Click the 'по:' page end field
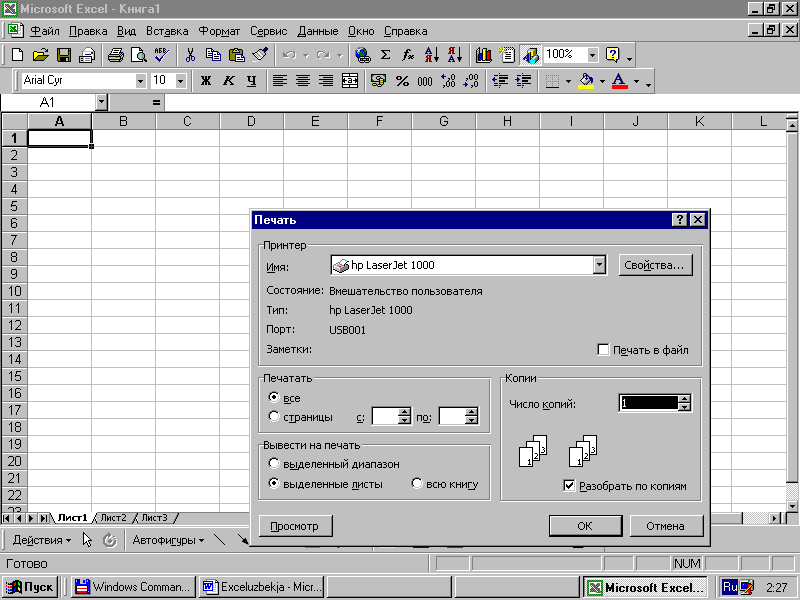Viewport: 800px width, 600px height. [453, 416]
